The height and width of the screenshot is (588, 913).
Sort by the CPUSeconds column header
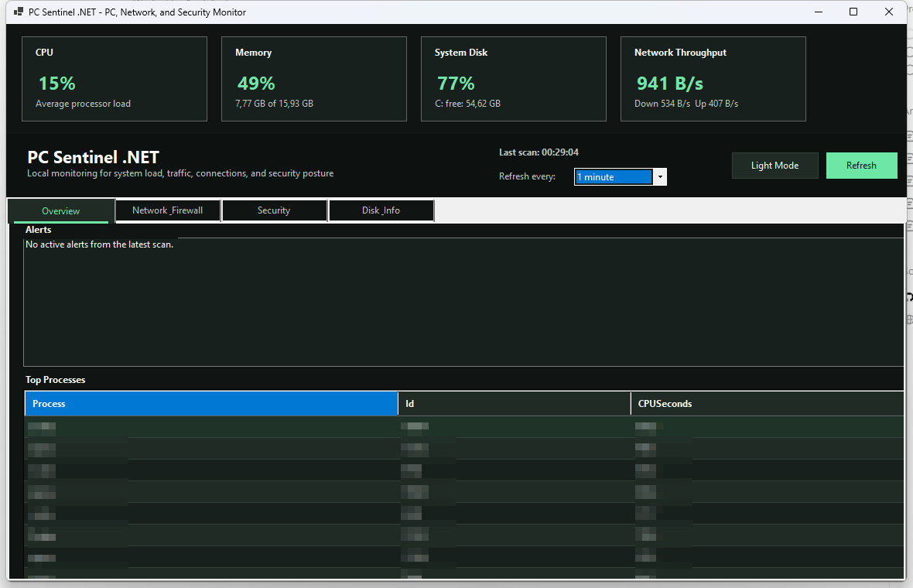[x=768, y=403]
